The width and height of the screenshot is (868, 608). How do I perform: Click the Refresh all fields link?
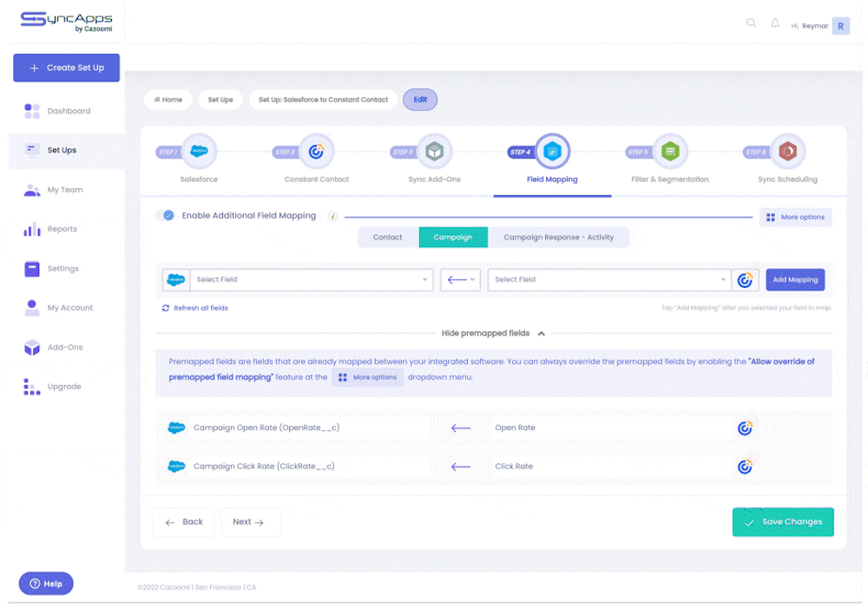[x=194, y=308]
